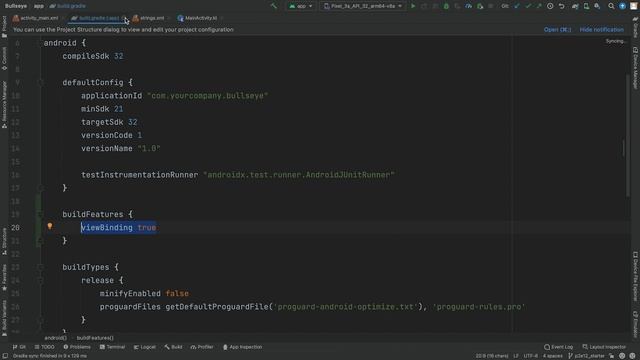
Task: Open the Gradle right sidebar panel
Action: [x=636, y=28]
